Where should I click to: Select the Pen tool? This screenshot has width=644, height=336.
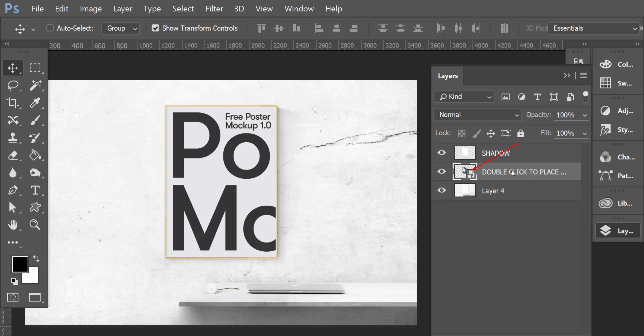13,190
